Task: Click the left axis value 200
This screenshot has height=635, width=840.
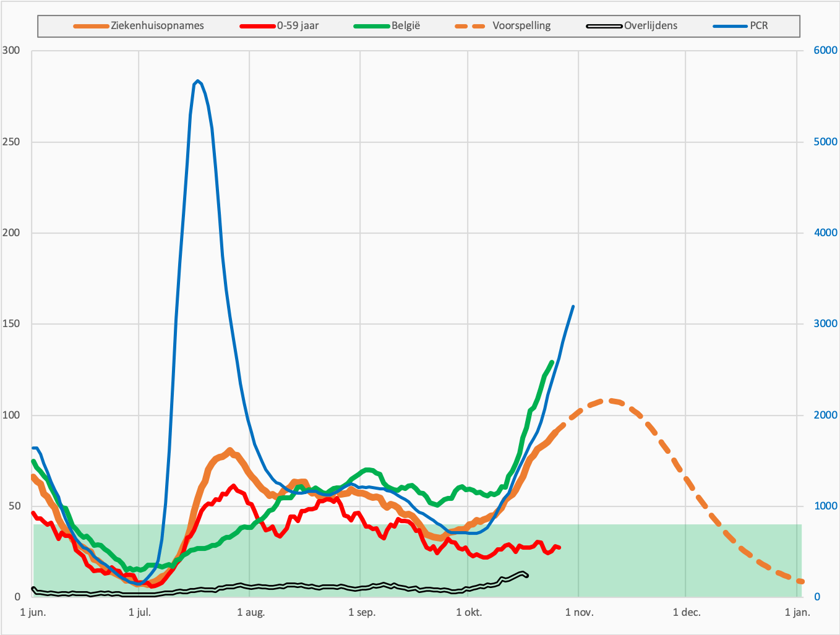Action: click(x=11, y=232)
